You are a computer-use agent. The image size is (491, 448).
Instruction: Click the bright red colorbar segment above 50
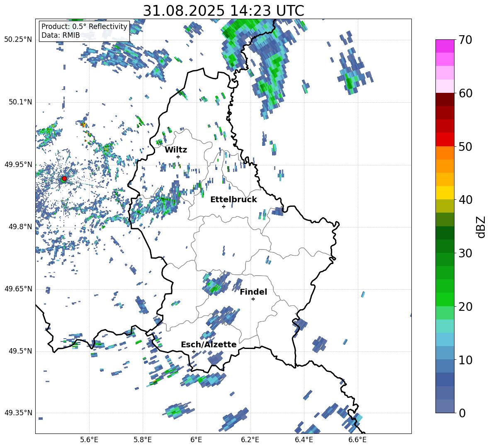(x=445, y=140)
